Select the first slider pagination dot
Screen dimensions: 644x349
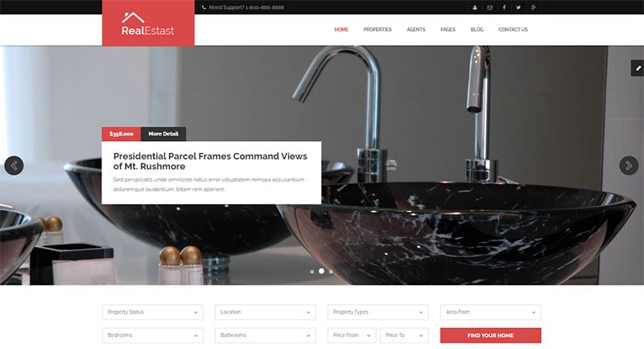[x=312, y=272]
